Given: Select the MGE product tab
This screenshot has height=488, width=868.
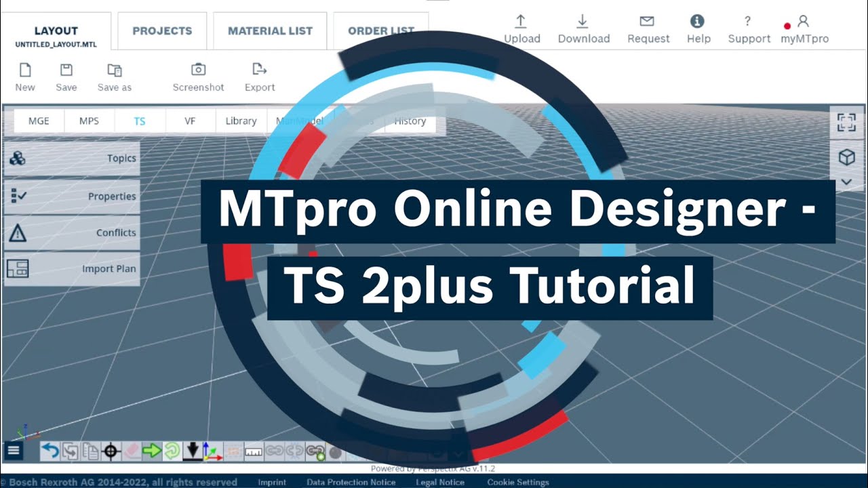Looking at the screenshot, I should click(x=39, y=121).
